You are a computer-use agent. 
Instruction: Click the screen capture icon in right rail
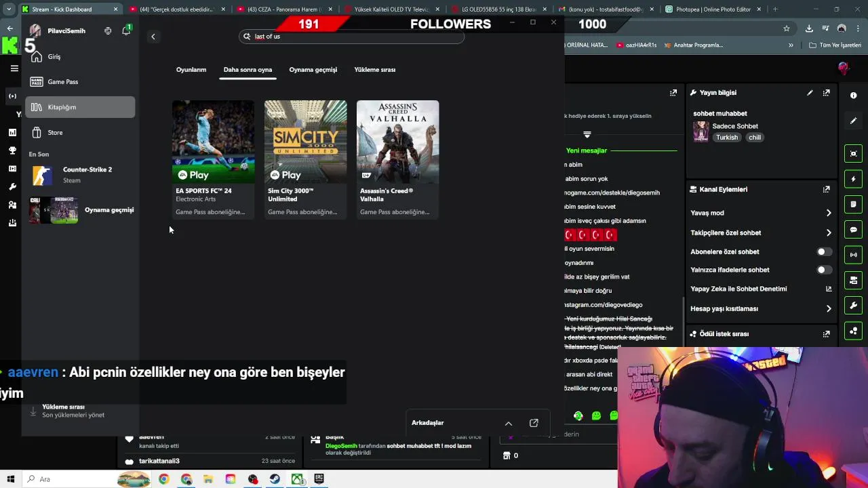(854, 154)
